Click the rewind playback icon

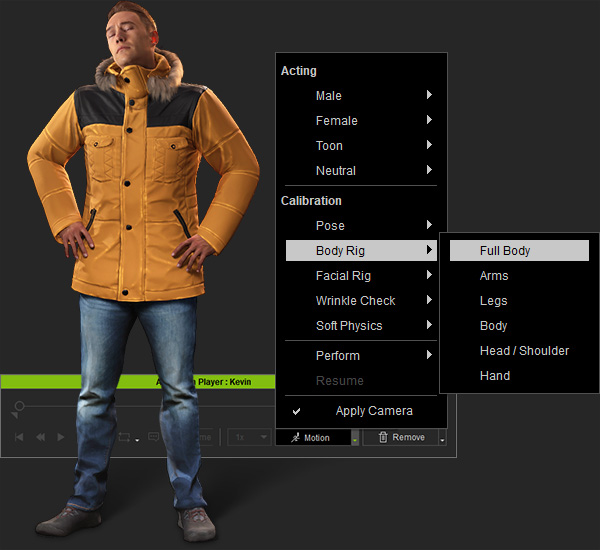[41, 437]
